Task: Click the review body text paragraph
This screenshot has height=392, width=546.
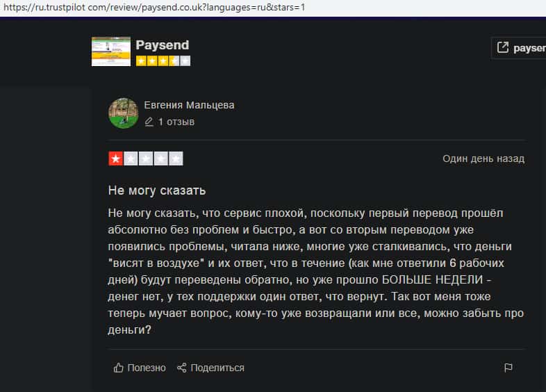Action: 316,272
